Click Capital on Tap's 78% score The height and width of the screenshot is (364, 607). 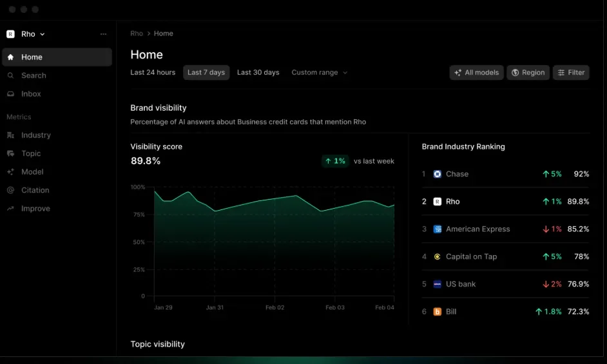(582, 256)
